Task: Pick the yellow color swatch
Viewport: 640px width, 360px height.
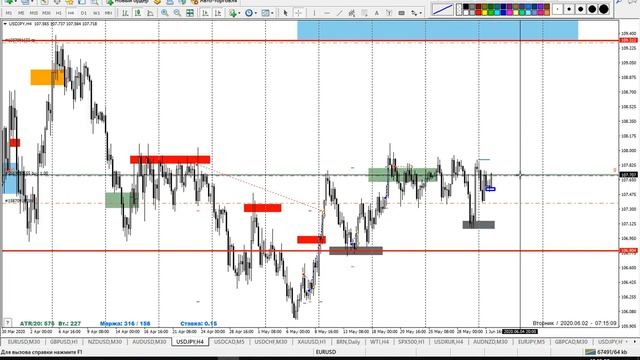Action: pyautogui.click(x=484, y=13)
